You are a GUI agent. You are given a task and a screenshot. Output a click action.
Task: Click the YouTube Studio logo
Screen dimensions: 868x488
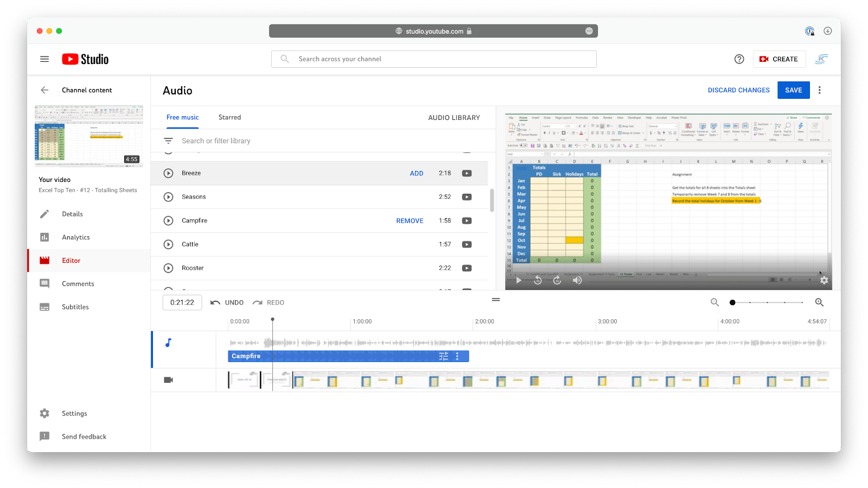tap(85, 59)
